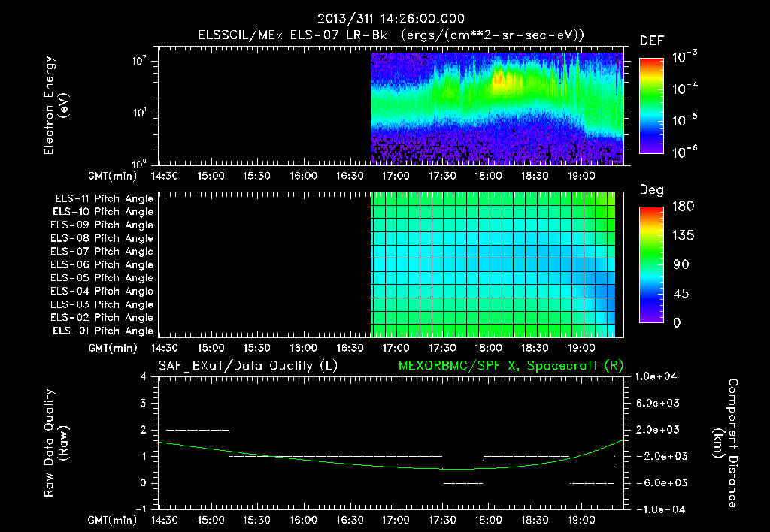Click the 10^-6 DEF scale value
The image size is (770, 532).
(684, 152)
